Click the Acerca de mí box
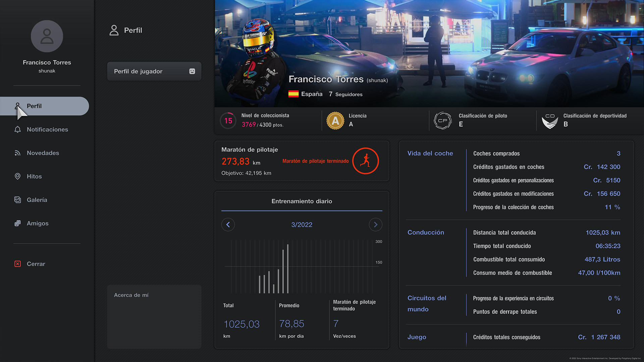The height and width of the screenshot is (362, 644). (x=154, y=317)
